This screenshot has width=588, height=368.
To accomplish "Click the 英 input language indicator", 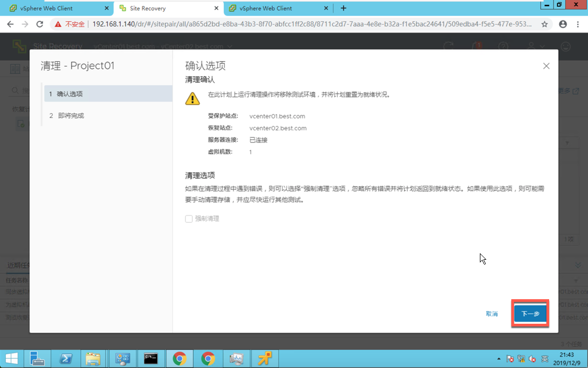I will tap(545, 359).
